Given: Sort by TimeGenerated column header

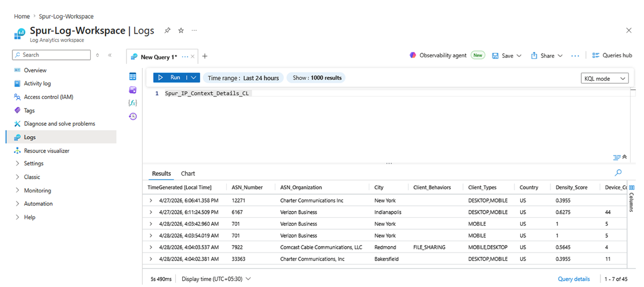Looking at the screenshot, I should (180, 187).
